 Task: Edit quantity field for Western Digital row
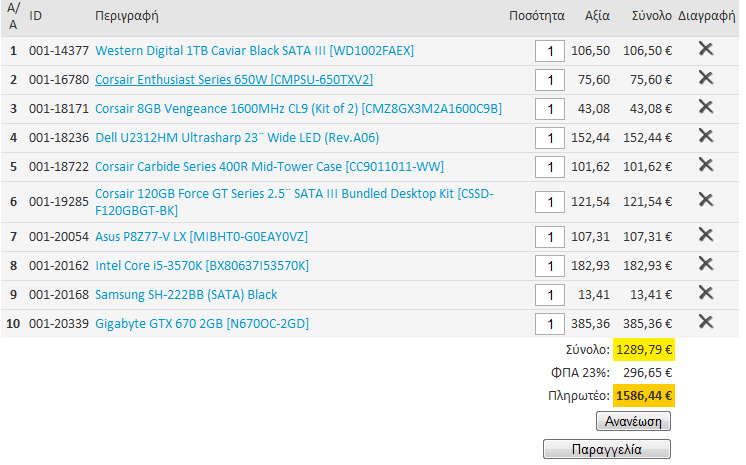pos(550,51)
